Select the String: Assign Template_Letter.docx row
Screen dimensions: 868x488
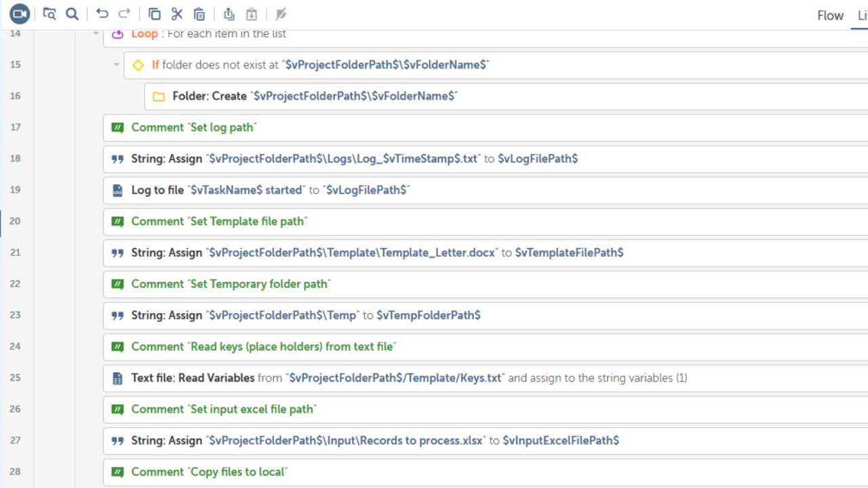coord(486,253)
